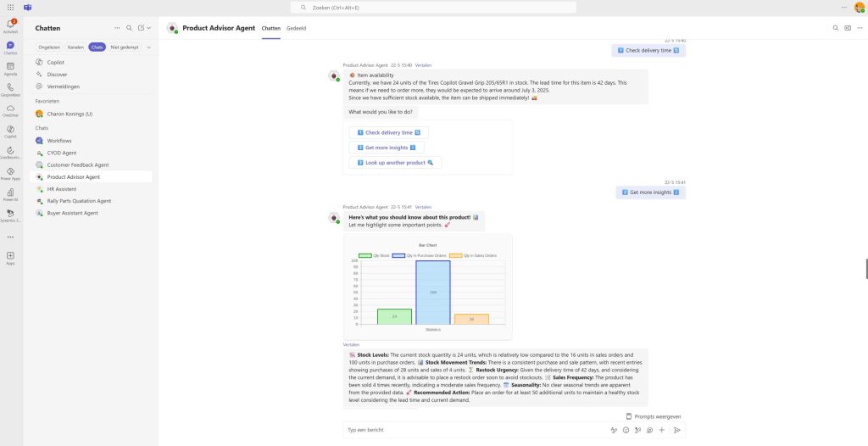Open Discover in the chat list
This screenshot has height=446, width=868.
[x=92, y=75]
